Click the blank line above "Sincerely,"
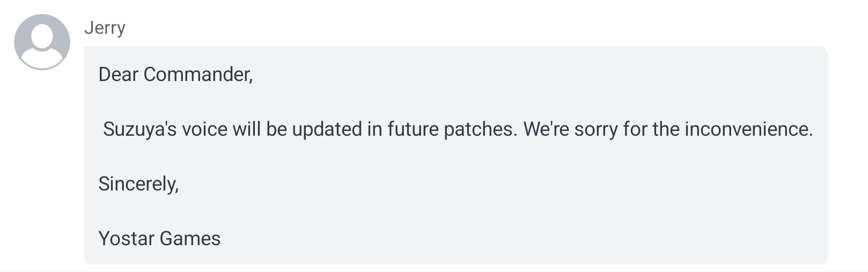 tap(455, 157)
